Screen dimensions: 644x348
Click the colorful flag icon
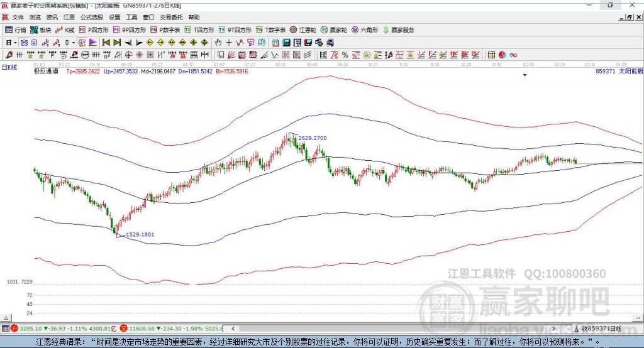click(93, 43)
